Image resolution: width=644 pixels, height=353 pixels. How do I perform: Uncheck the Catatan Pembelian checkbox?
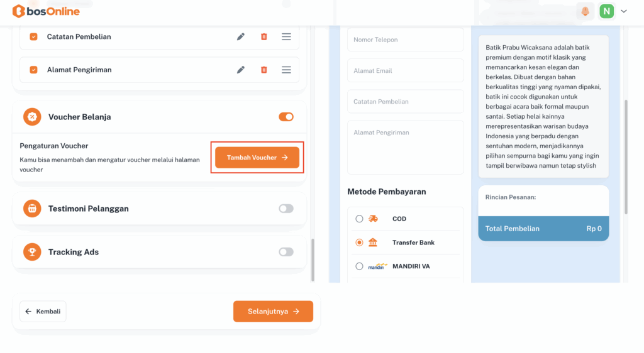[x=34, y=37]
